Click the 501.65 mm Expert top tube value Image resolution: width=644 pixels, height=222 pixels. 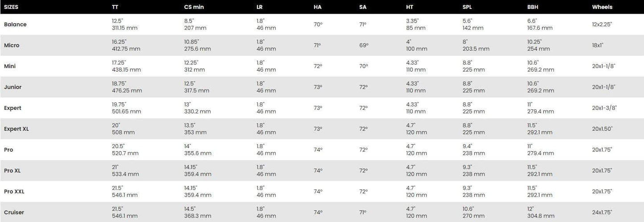click(126, 112)
